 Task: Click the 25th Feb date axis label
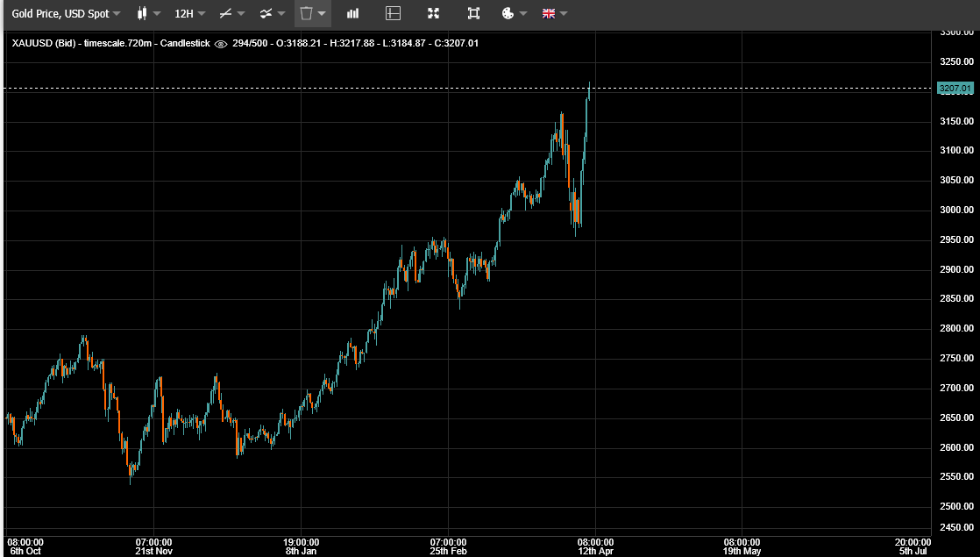click(448, 551)
